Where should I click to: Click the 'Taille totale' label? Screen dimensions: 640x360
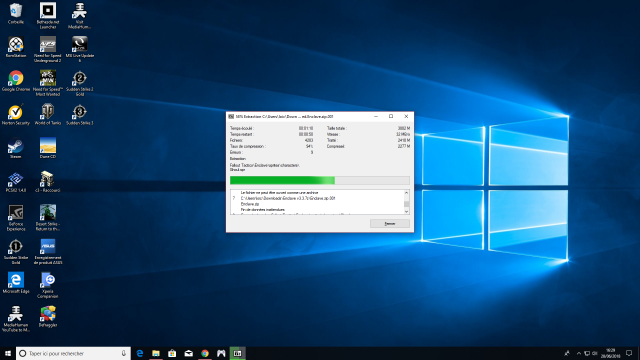[x=337, y=128]
